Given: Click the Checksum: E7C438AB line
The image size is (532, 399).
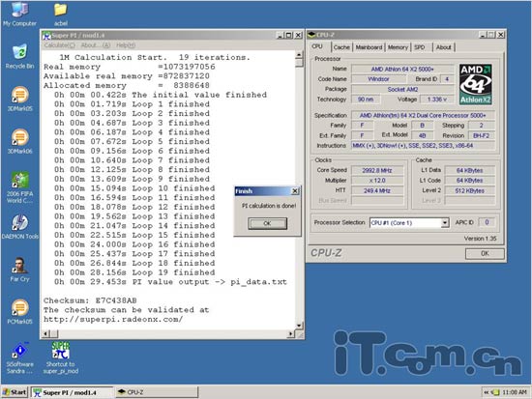Looking at the screenshot, I should tap(90, 300).
